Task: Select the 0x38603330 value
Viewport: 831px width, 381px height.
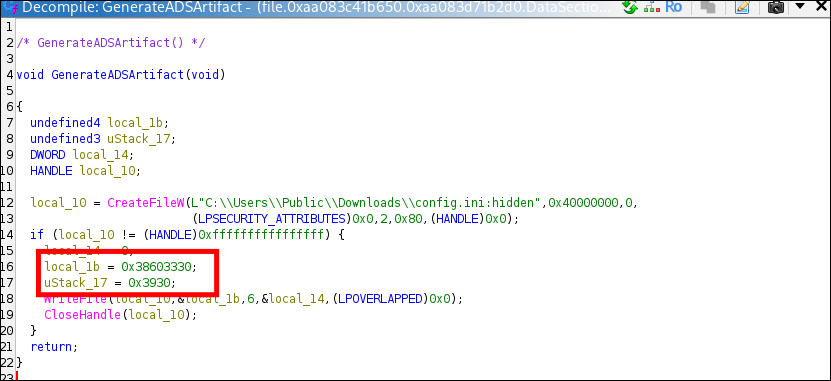Action: pyautogui.click(x=157, y=267)
